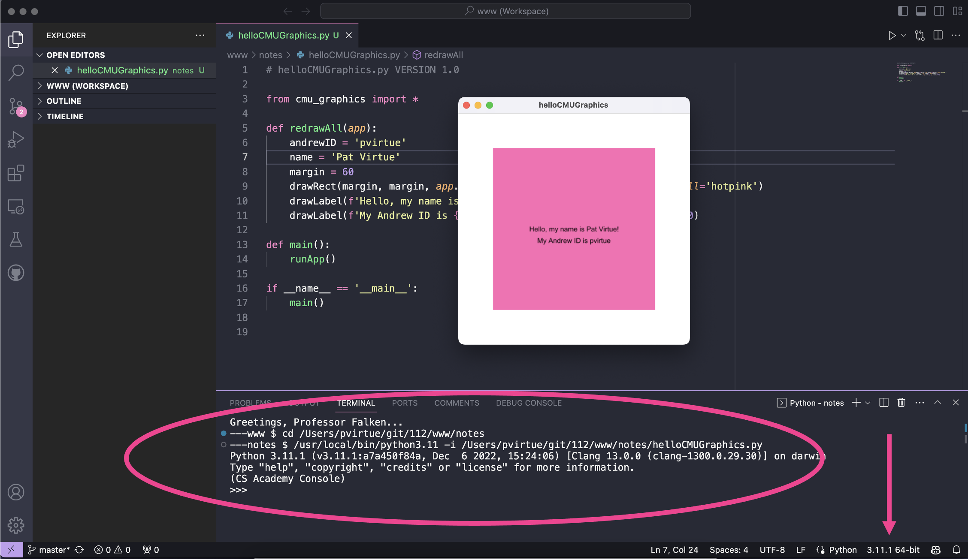968x560 pixels.
Task: Open the Run and Debug view
Action: tap(16, 139)
